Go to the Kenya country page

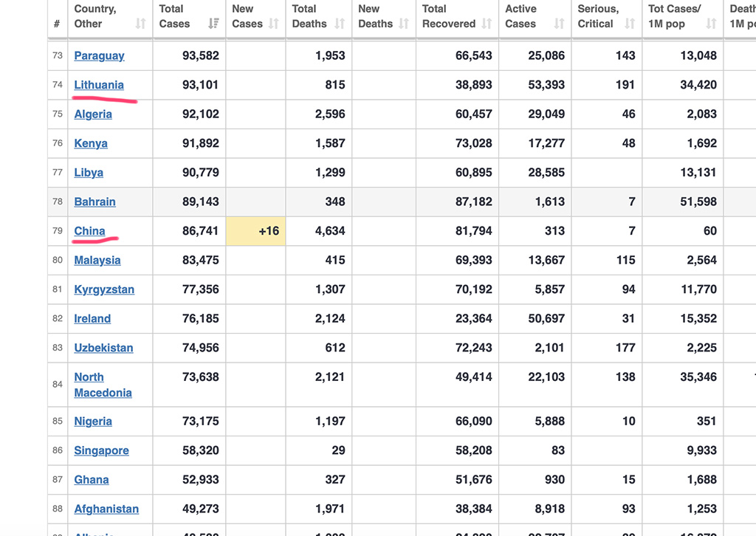pos(91,143)
